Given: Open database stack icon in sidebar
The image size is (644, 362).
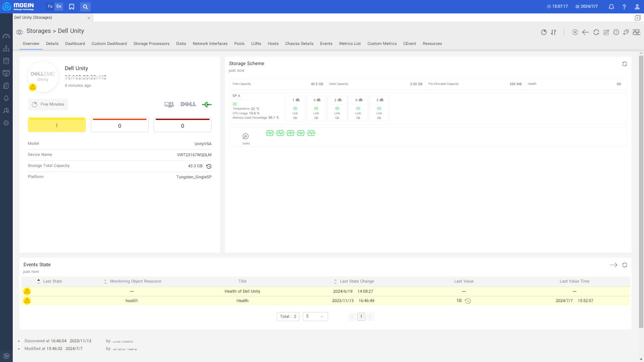Looking at the screenshot, I should (6, 61).
